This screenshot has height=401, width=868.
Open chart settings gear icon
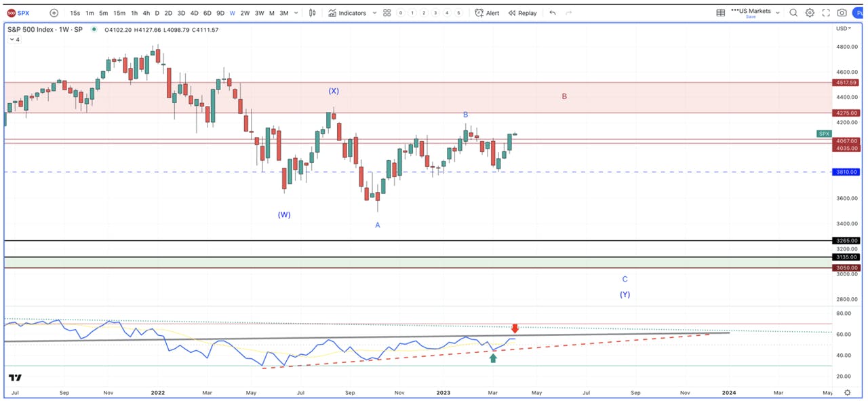click(810, 13)
